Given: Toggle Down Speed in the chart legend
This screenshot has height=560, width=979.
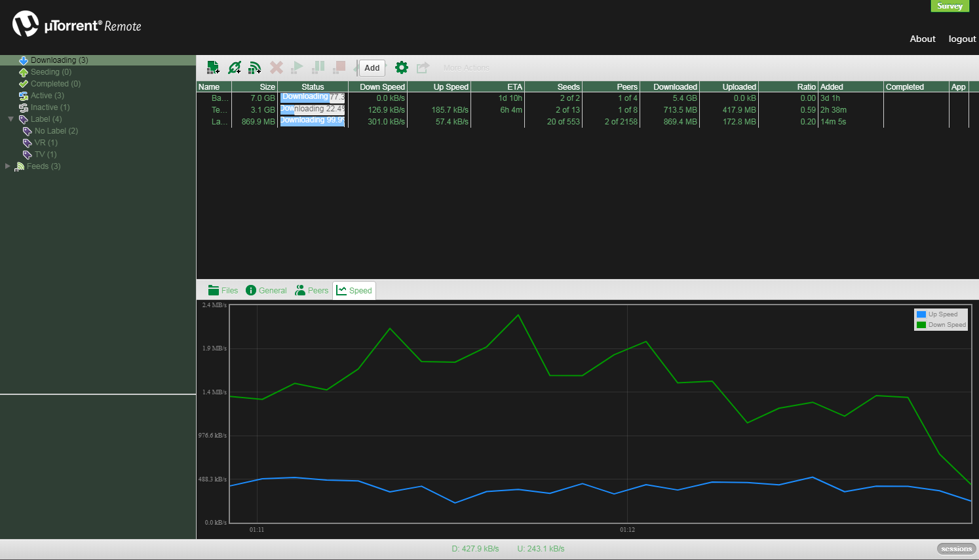Looking at the screenshot, I should coord(940,324).
